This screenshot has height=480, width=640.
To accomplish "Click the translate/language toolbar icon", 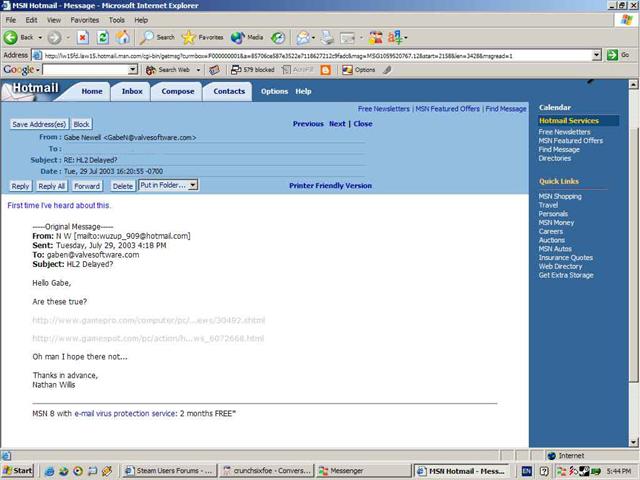I will click(395, 38).
